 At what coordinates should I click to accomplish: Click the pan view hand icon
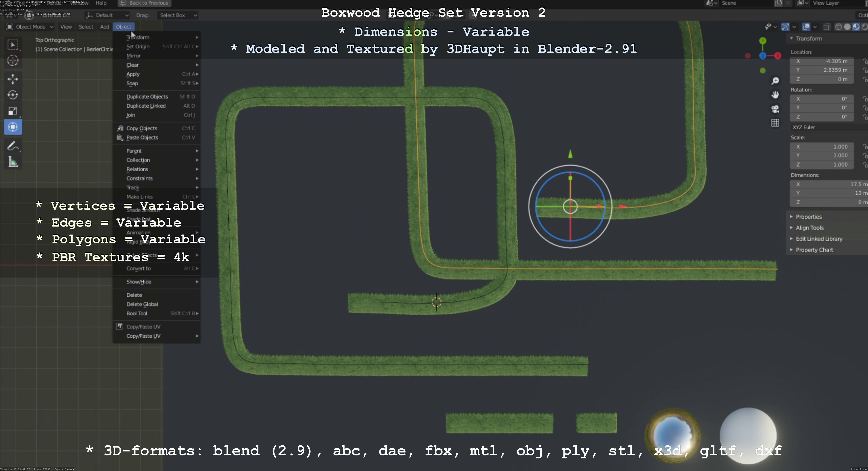coord(775,94)
